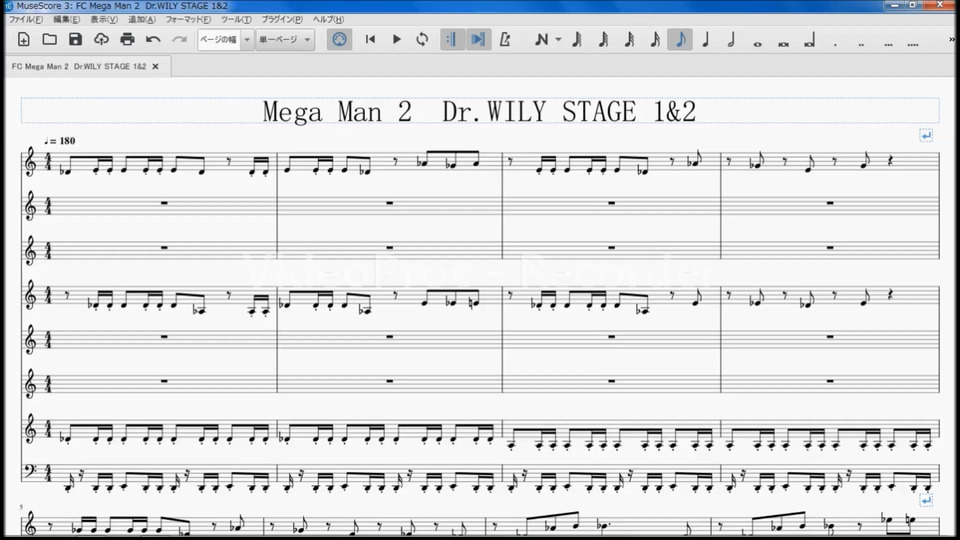Apply triple augmentation dot
This screenshot has width=960, height=540.
888,44
